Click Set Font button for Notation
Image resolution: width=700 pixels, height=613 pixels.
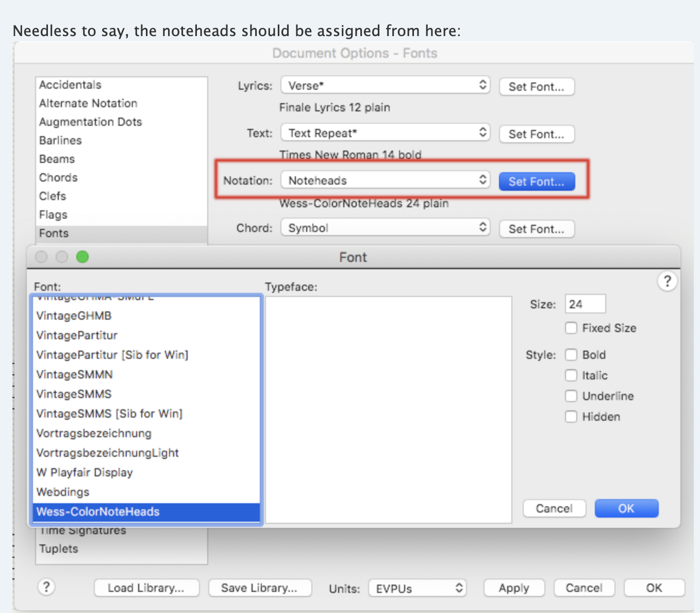point(537,181)
